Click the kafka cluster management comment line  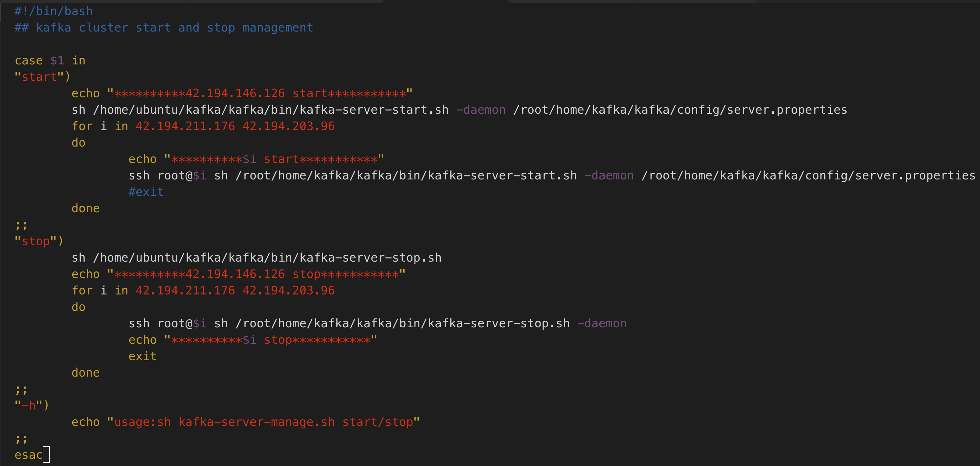click(x=164, y=27)
